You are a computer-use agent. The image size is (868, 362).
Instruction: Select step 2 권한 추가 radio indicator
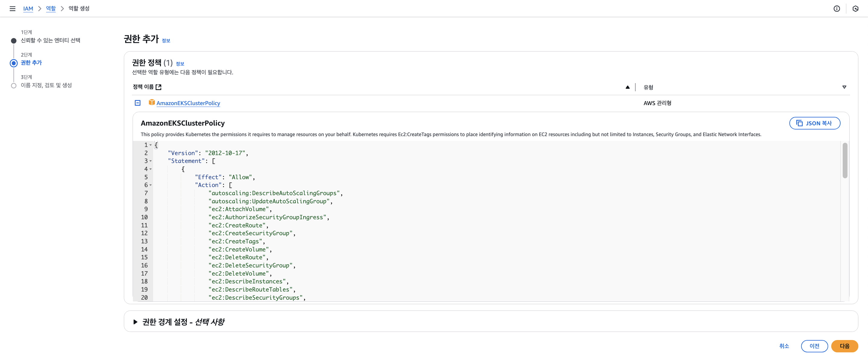(x=14, y=63)
